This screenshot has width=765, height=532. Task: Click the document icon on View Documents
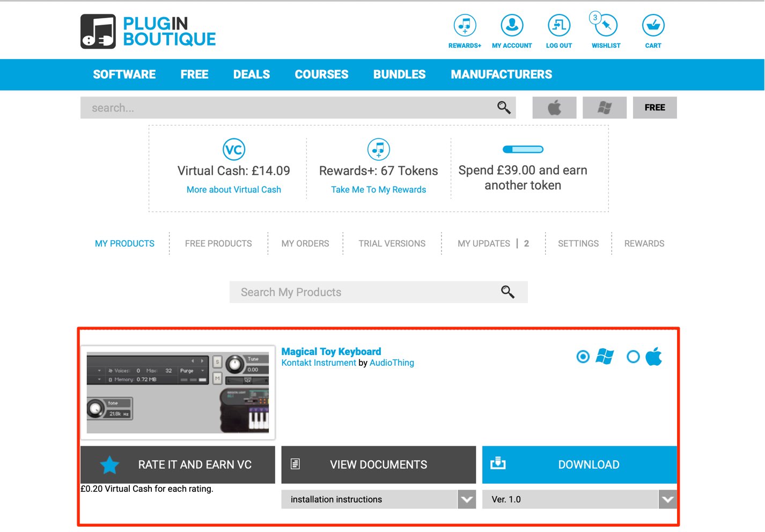point(295,464)
